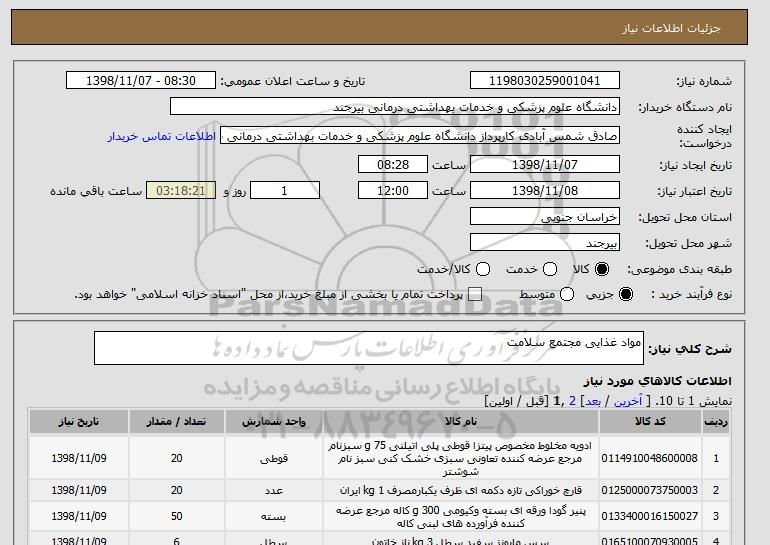Click the date 1398/11/09 in row 3
Screen dimensions: 770x545
click(79, 516)
